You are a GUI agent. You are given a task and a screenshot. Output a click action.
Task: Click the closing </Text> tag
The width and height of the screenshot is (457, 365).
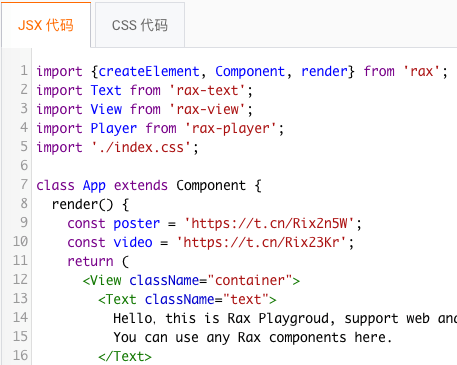pyautogui.click(x=125, y=356)
